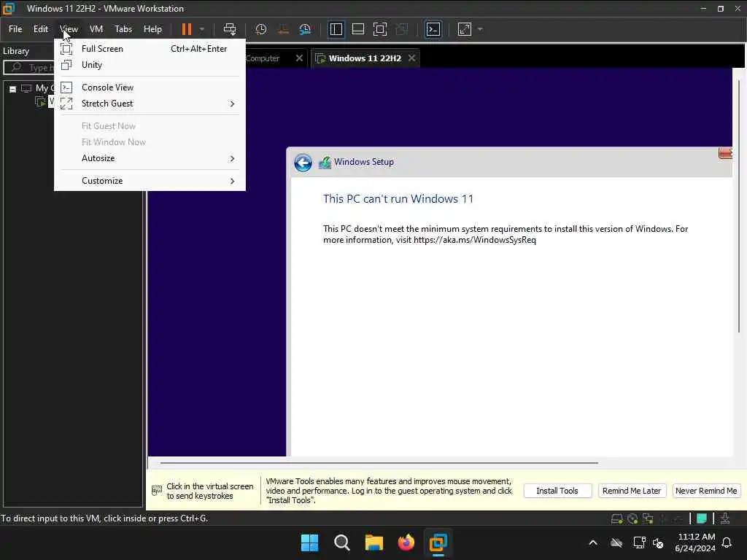Close the Windows Setup dialog with red X
Viewport: 747px width, 560px height.
click(725, 153)
